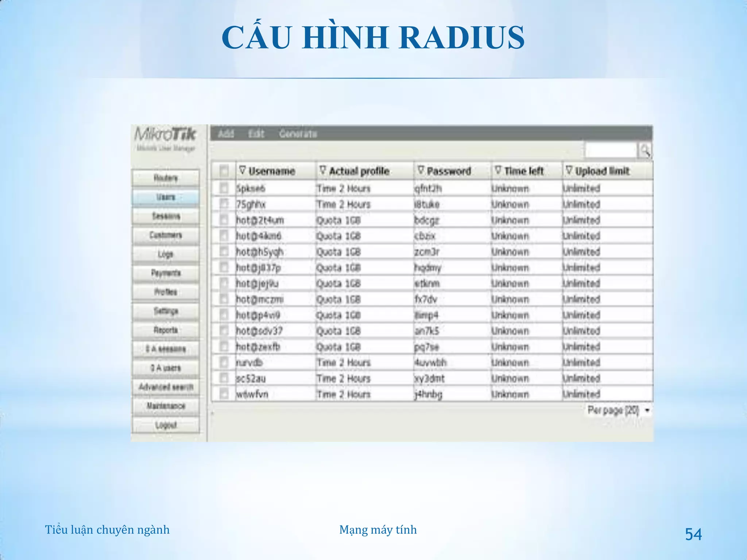This screenshot has width=747, height=560.
Task: Check the box for user 75ghhx
Action: 224,204
